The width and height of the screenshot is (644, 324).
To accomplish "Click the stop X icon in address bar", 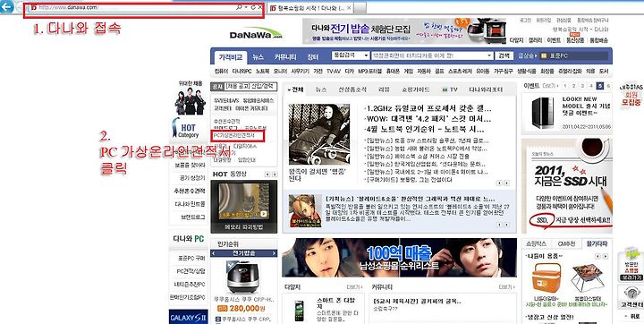I will tap(260, 7).
